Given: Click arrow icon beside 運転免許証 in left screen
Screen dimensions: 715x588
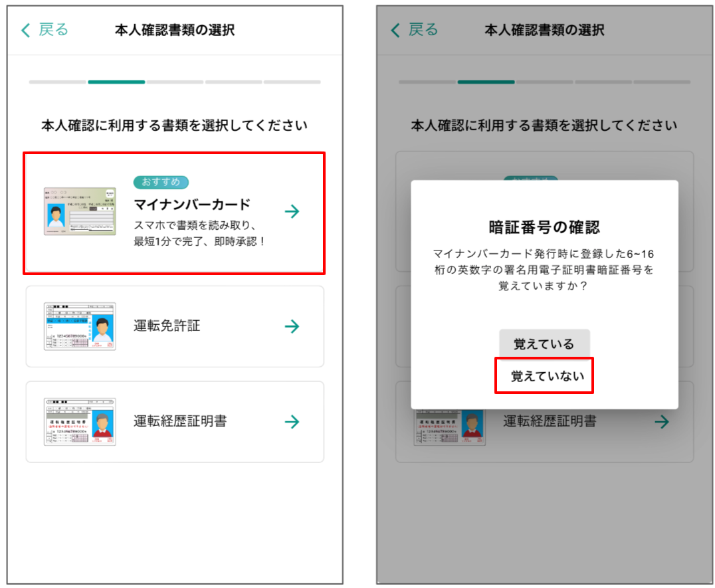Looking at the screenshot, I should tap(292, 326).
